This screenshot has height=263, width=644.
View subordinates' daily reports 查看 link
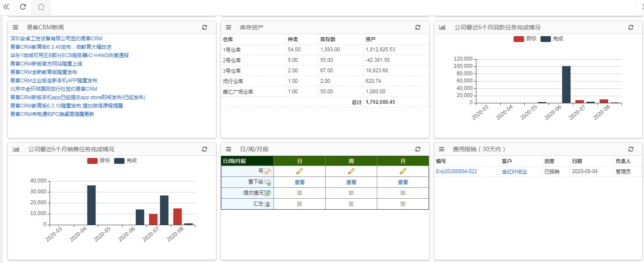pyautogui.click(x=300, y=182)
